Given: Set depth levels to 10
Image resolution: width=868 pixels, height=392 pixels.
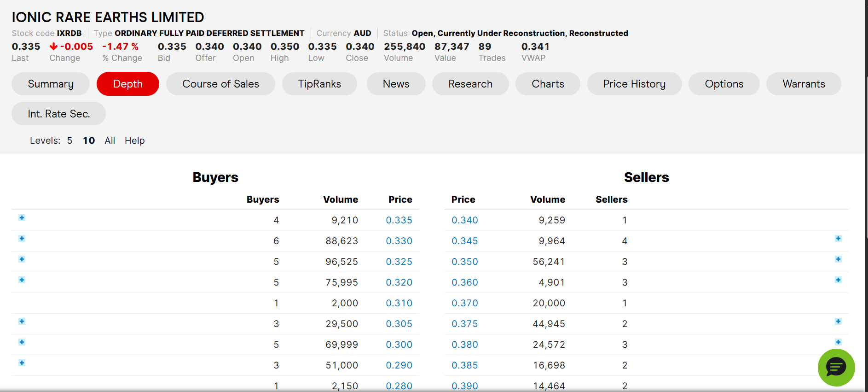Looking at the screenshot, I should click(89, 140).
